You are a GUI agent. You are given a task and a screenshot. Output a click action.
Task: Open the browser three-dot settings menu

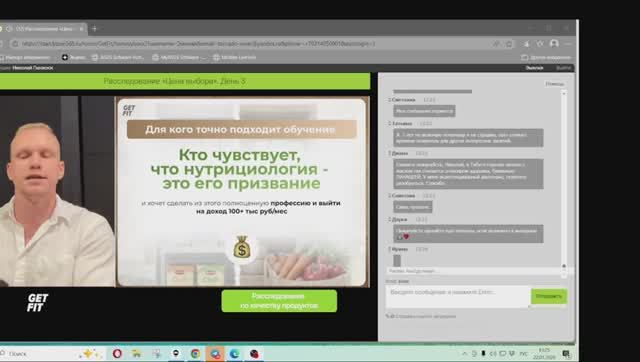[x=568, y=43]
